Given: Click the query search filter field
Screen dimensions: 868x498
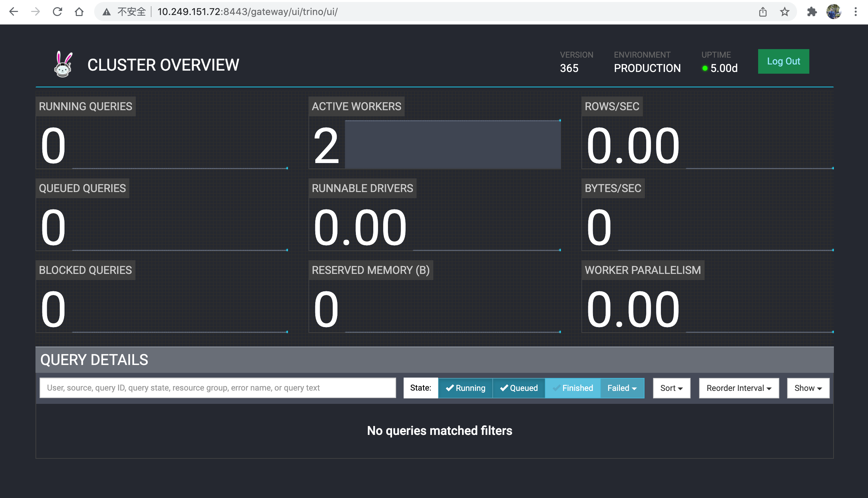Looking at the screenshot, I should point(218,388).
